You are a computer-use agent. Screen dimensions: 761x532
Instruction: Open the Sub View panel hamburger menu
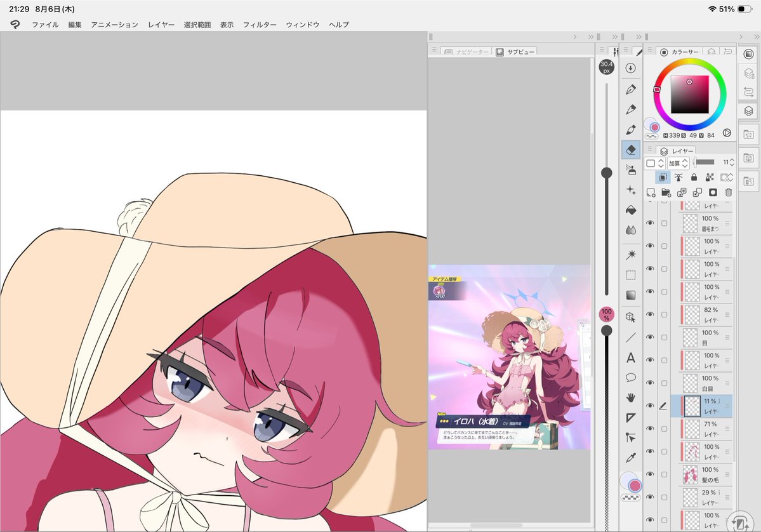pyautogui.click(x=434, y=50)
